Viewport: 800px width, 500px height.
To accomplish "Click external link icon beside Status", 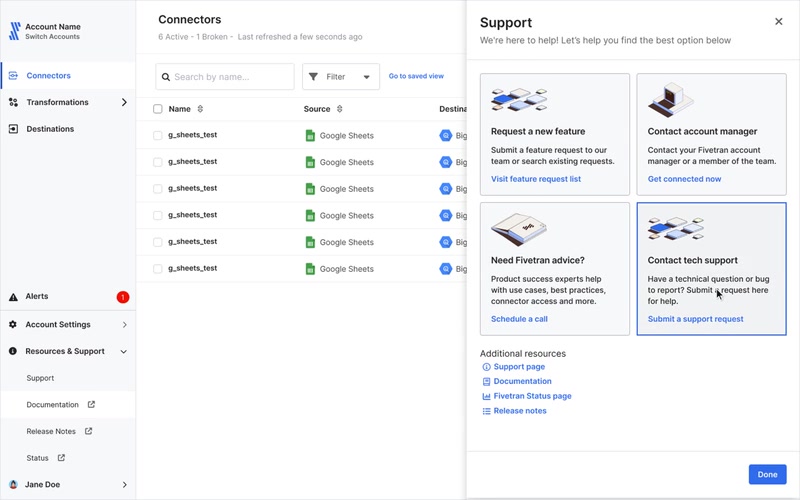I will 61,458.
